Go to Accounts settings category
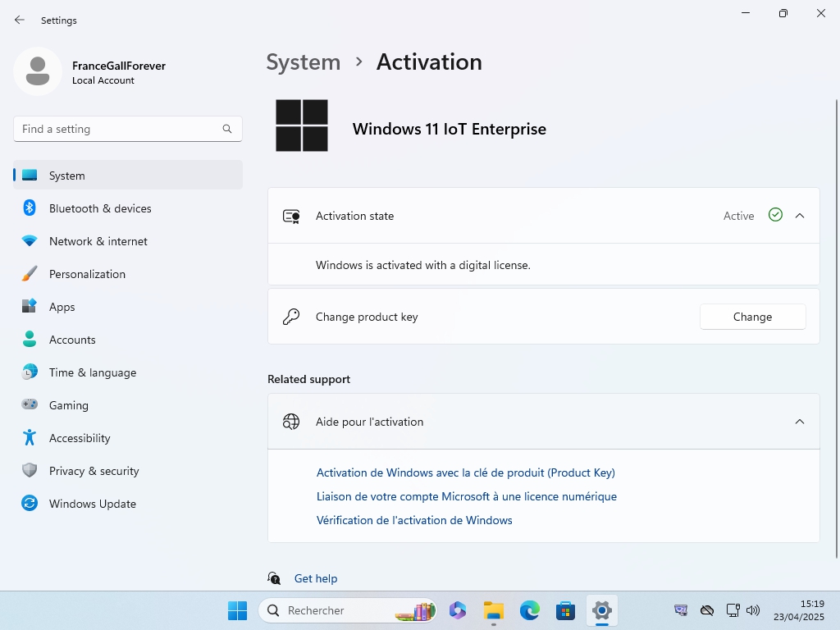Viewport: 840px width, 630px height. click(72, 340)
